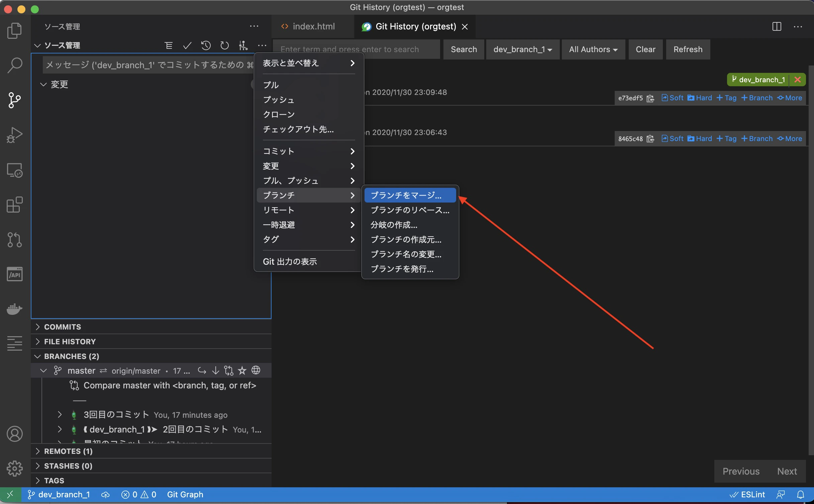Expand the REMOTES (1) section
The image size is (814, 504).
click(x=151, y=451)
